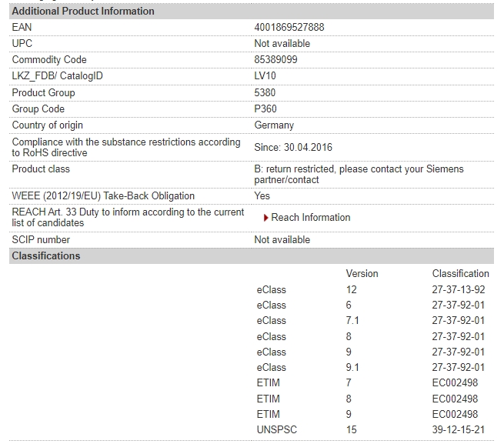
Task: Select the WEEE Take-Back Obligation value Yes
Action: [x=262, y=195]
